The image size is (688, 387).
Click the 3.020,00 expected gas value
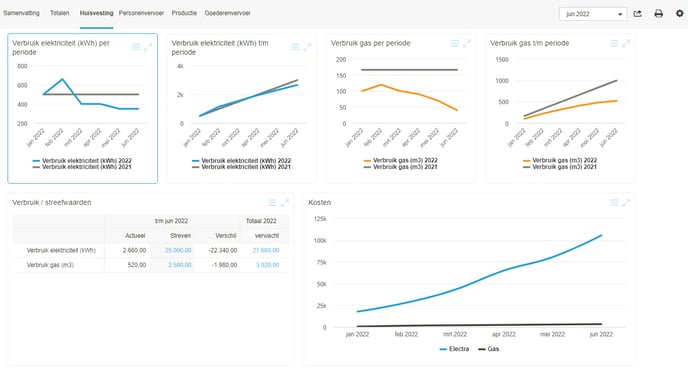pos(267,265)
